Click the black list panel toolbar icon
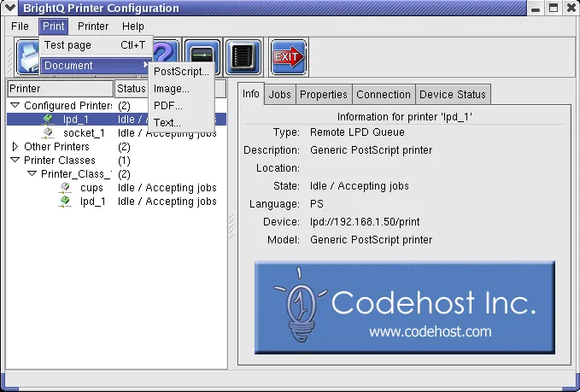The image size is (580, 392). tap(243, 58)
